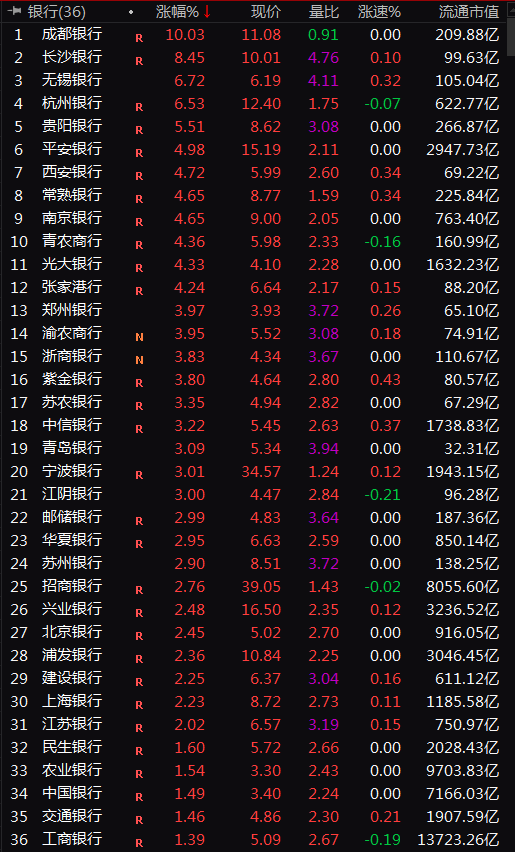515x852 pixels.
Task: Sort the list by 现价 column
Action: [266, 11]
